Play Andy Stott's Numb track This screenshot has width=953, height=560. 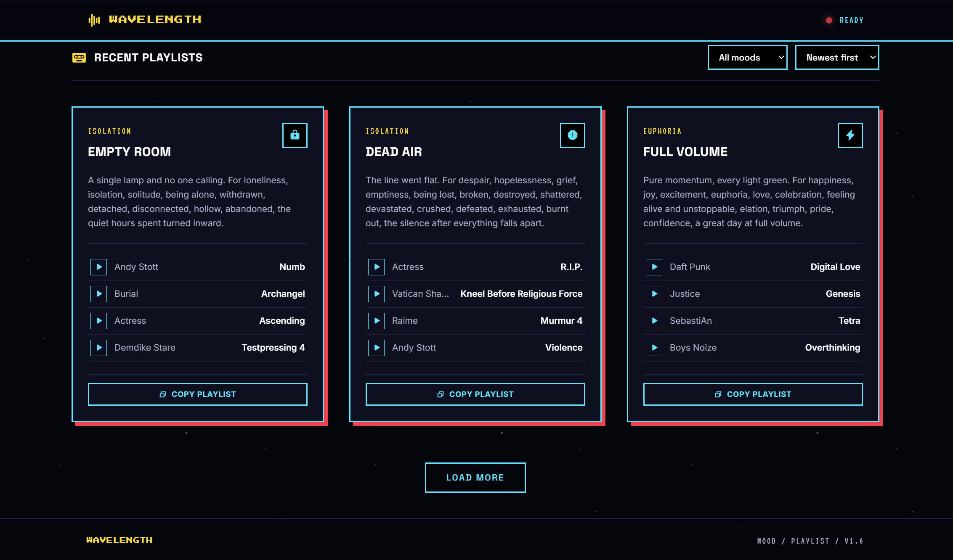pyautogui.click(x=98, y=267)
